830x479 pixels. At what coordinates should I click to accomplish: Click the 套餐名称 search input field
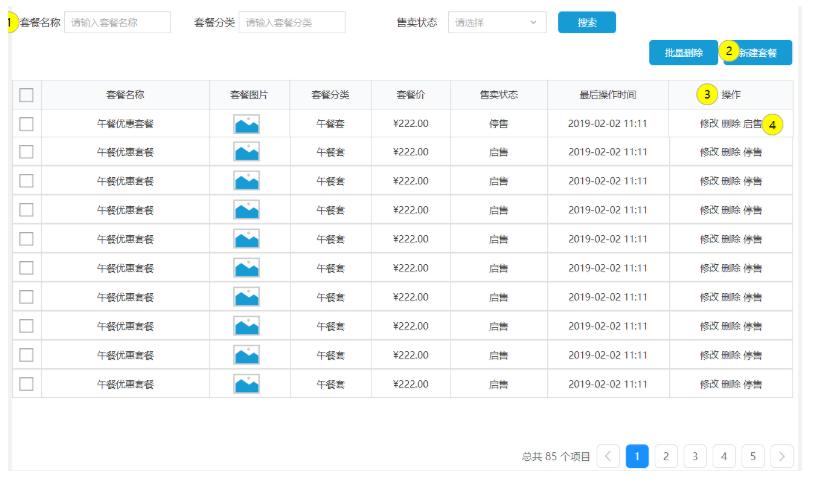(x=118, y=22)
